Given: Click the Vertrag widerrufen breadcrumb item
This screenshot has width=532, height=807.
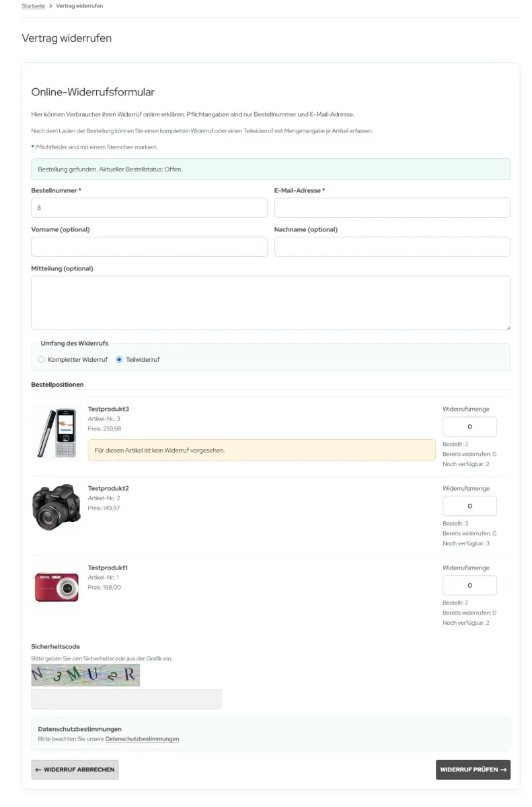Looking at the screenshot, I should tap(79, 6).
